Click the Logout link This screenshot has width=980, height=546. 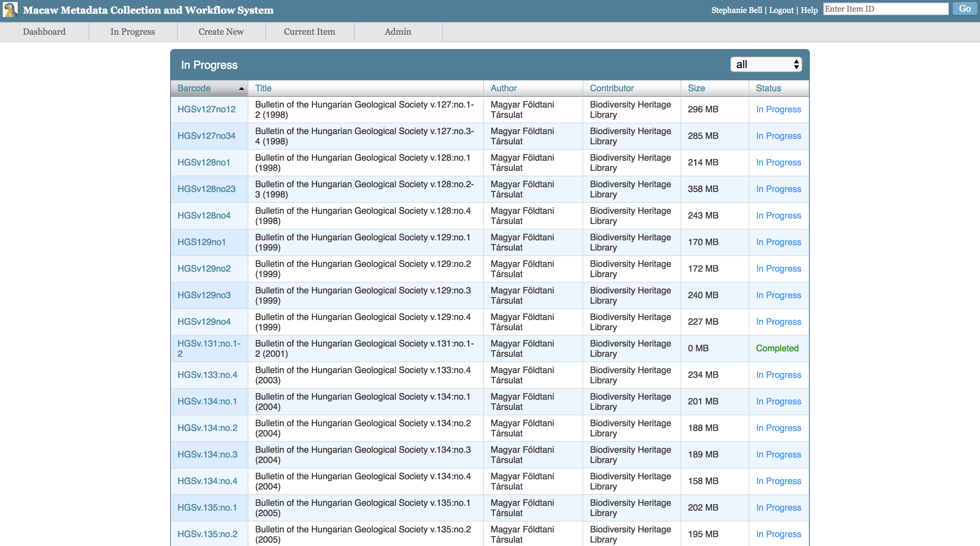(781, 10)
